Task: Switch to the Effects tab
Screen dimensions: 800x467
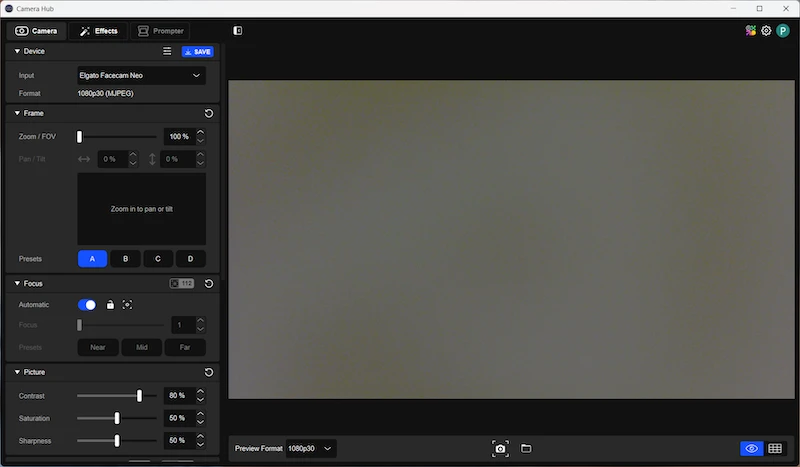Action: pos(98,31)
